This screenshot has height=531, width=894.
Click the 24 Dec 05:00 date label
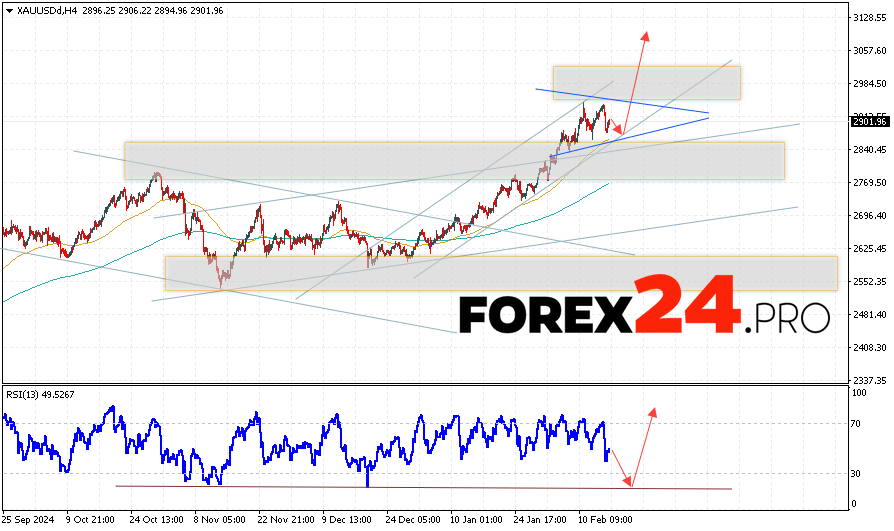[x=411, y=521]
